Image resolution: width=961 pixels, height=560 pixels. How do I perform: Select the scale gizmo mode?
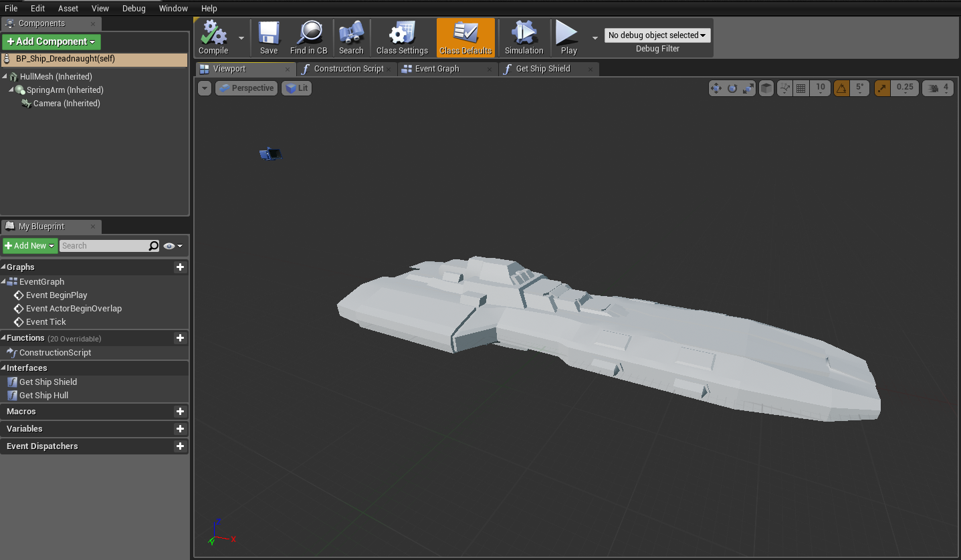748,88
